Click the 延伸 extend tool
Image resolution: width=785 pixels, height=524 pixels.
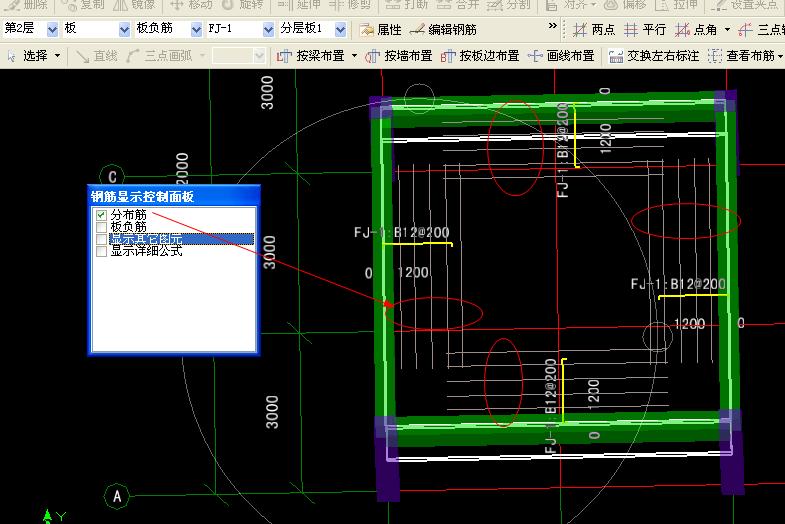coord(299,5)
